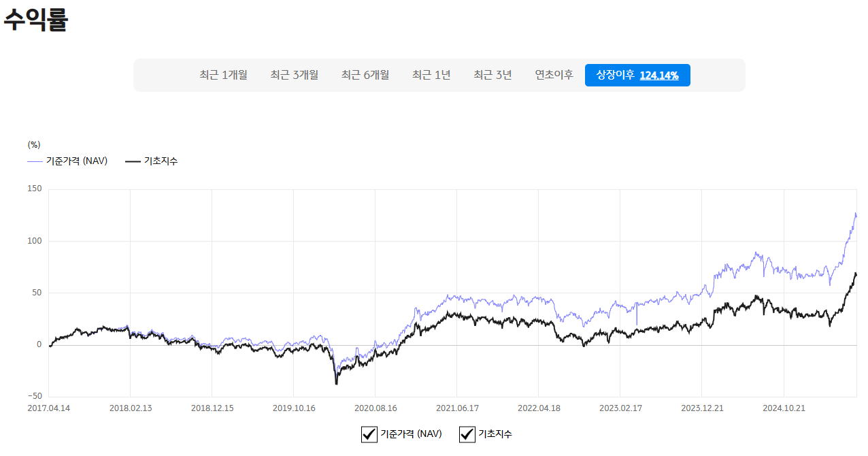Enable the 기준가격 (NAV) series checkbox
This screenshot has height=456, width=868.
[369, 434]
